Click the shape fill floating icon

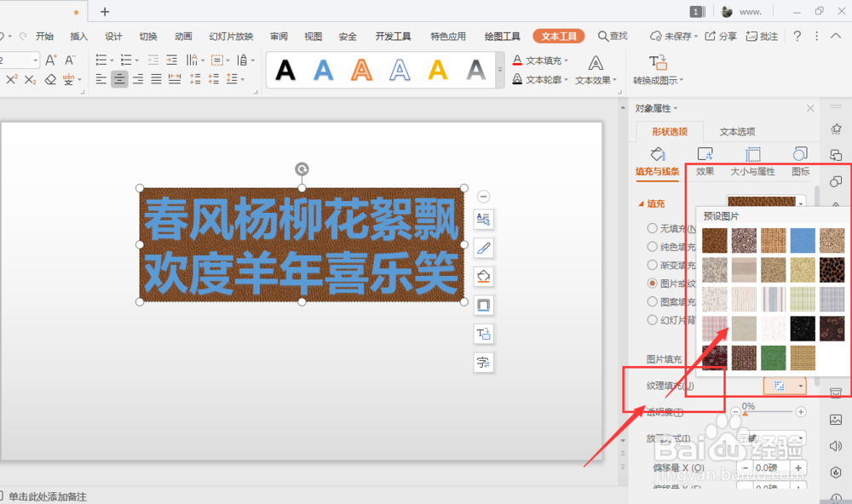[484, 277]
